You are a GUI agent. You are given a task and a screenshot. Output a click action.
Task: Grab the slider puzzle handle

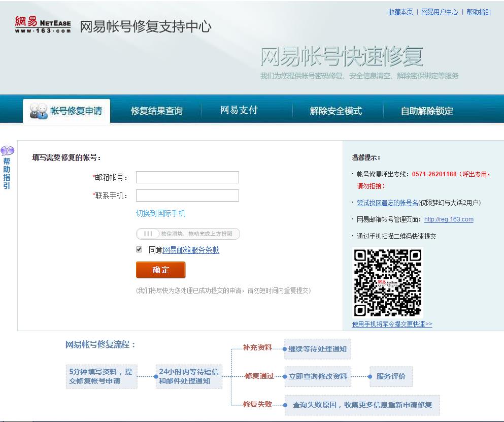tap(148, 234)
